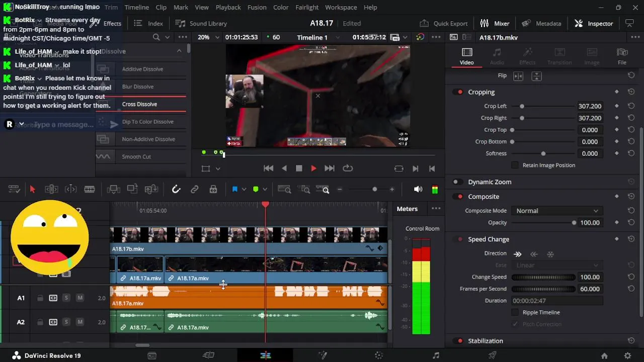The image size is (644, 362).
Task: Adjust the Opacity slider handle
Action: click(574, 223)
